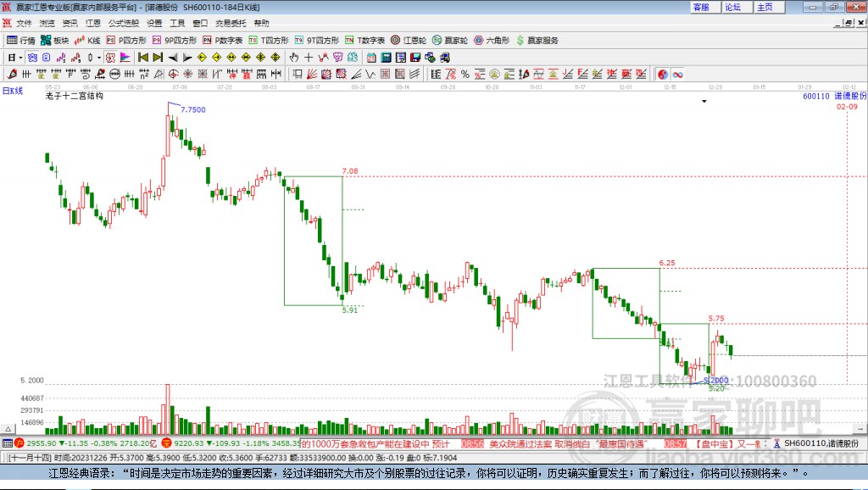Select the hand pan tool

click(x=294, y=58)
